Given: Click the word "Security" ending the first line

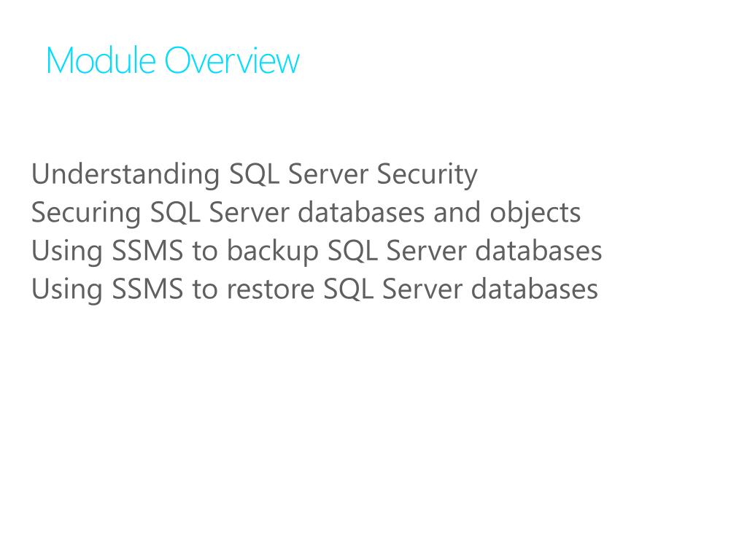Looking at the screenshot, I should point(427,175).
